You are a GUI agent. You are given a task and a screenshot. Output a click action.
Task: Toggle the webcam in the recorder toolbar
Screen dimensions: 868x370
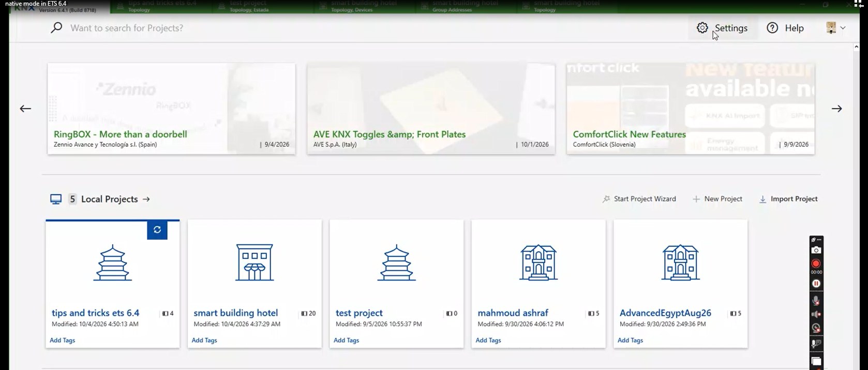click(816, 328)
